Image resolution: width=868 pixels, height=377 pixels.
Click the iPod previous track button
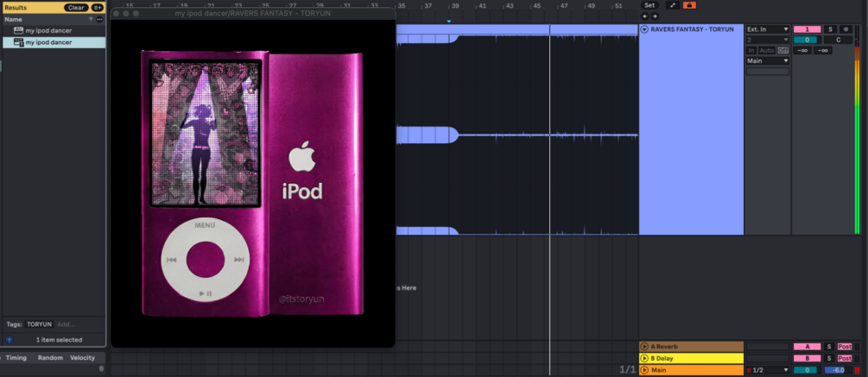click(172, 260)
